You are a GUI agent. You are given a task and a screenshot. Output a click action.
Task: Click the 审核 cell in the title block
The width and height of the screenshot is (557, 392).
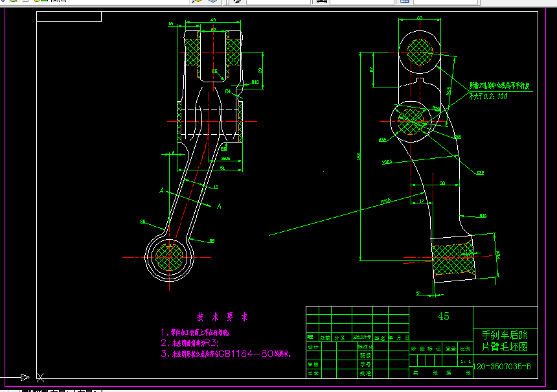[313, 364]
